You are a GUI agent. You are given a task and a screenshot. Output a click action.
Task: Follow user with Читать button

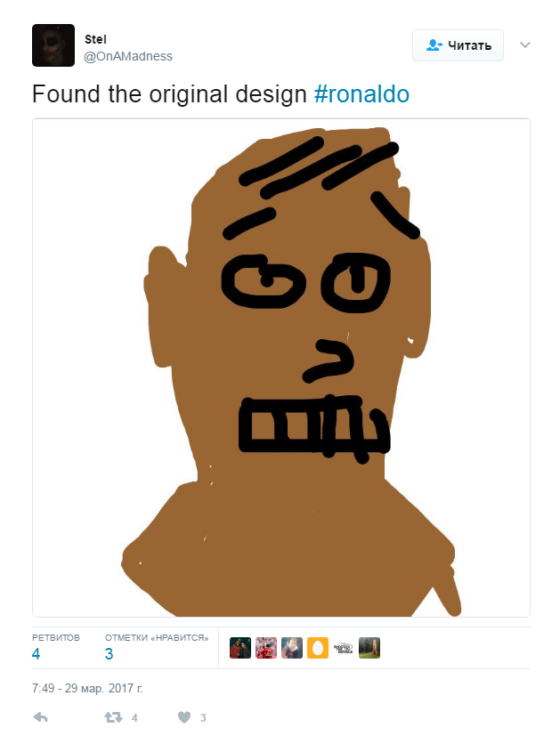458,45
